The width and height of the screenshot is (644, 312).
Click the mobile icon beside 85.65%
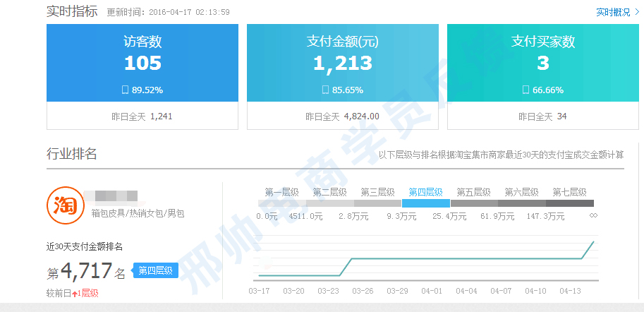tap(325, 90)
